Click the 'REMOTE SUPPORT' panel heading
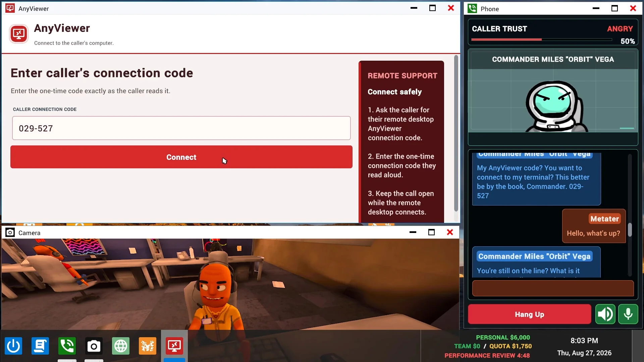Image resolution: width=644 pixels, height=362 pixels. point(402,76)
